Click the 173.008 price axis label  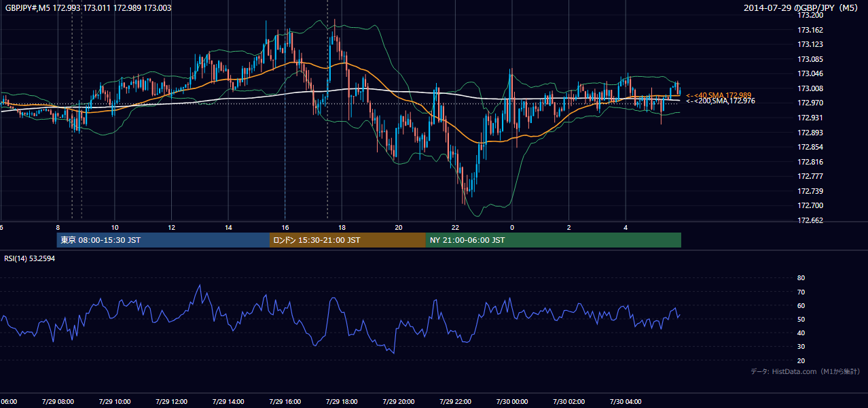pyautogui.click(x=810, y=88)
